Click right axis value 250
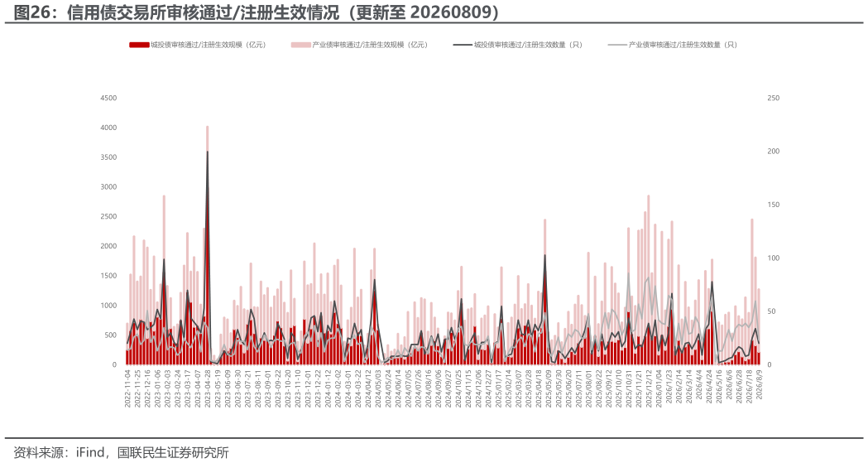868x463 pixels. coord(774,98)
